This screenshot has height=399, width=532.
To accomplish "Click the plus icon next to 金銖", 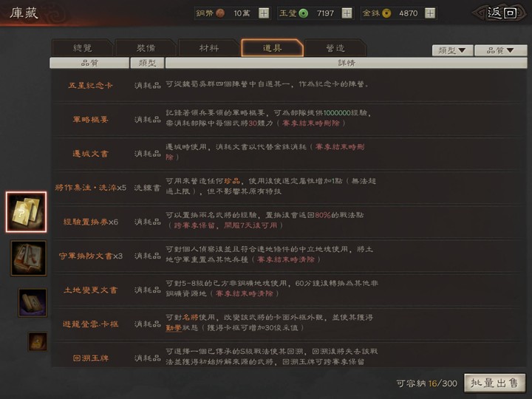I will [x=429, y=13].
